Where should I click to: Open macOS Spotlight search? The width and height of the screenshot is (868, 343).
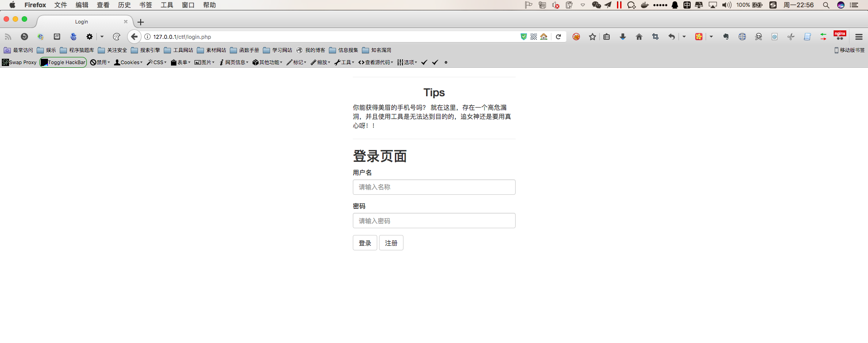[826, 5]
